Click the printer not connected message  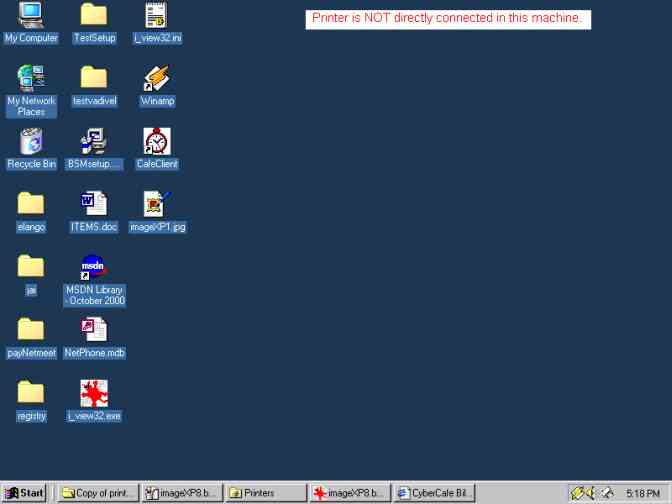(x=447, y=18)
